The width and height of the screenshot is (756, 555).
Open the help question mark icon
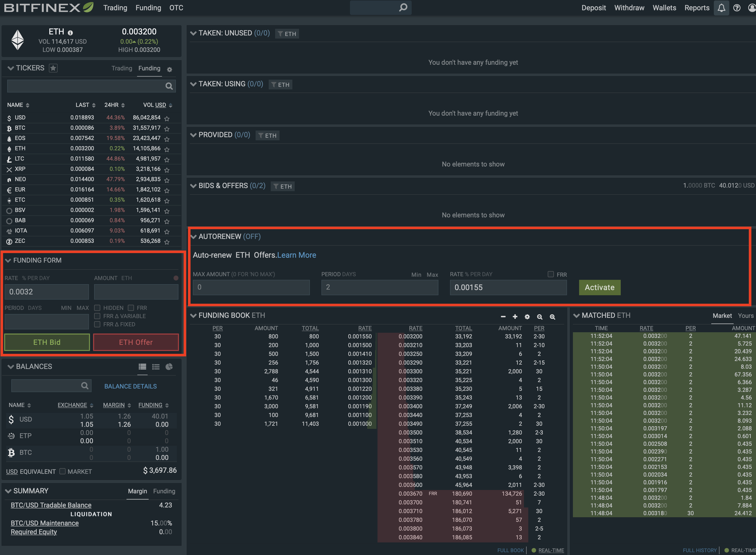pos(737,8)
